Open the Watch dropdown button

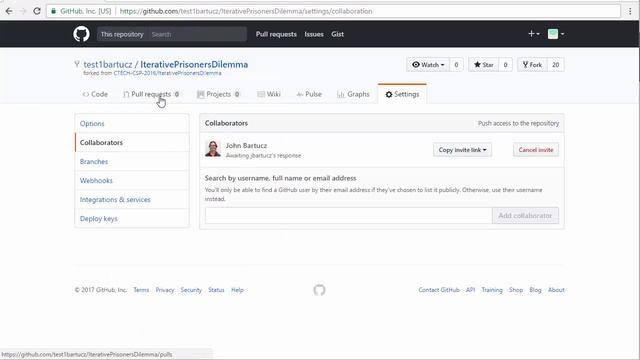click(x=428, y=65)
